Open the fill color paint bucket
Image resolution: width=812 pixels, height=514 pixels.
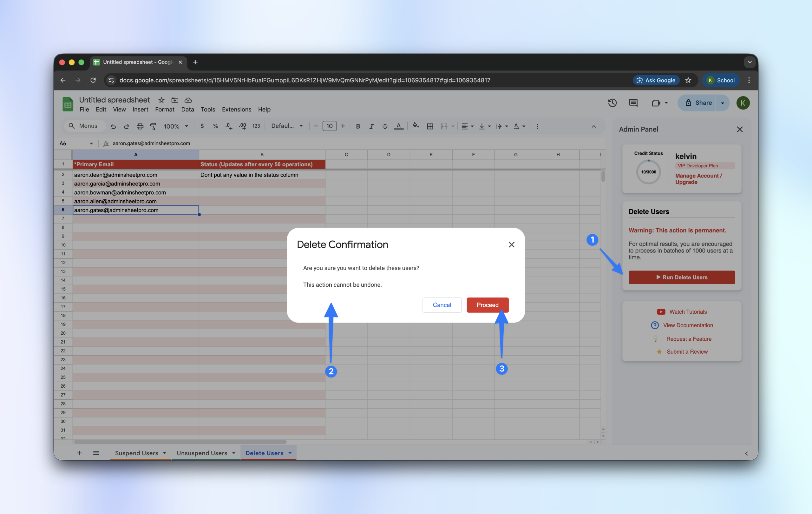coord(416,126)
